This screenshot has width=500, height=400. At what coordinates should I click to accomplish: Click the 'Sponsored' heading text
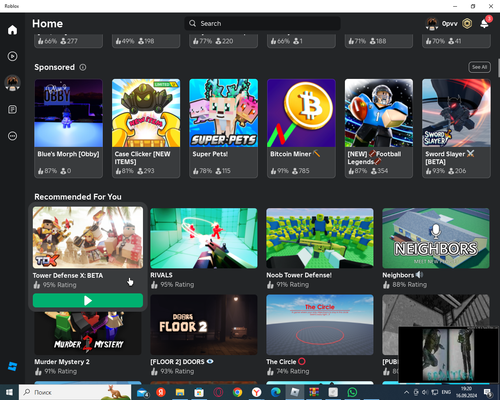[54, 67]
